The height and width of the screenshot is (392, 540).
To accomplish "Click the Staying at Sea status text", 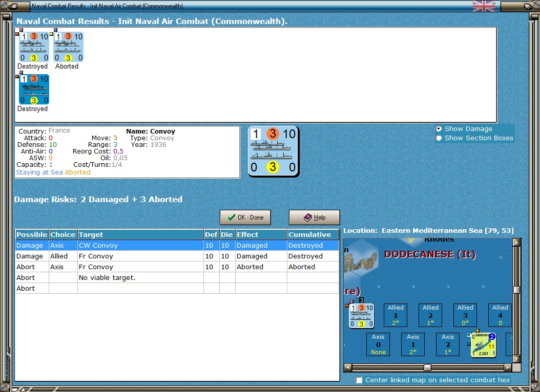I will (39, 172).
